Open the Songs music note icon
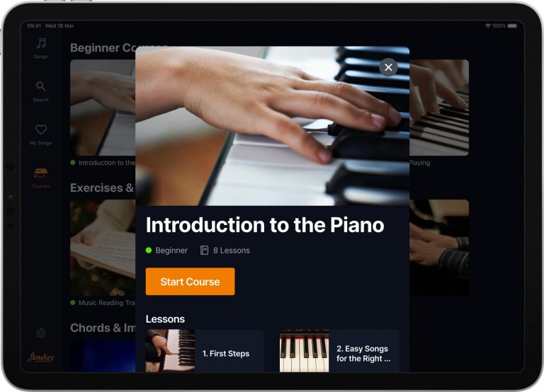Viewport: 544px width, 392px height. tap(41, 43)
